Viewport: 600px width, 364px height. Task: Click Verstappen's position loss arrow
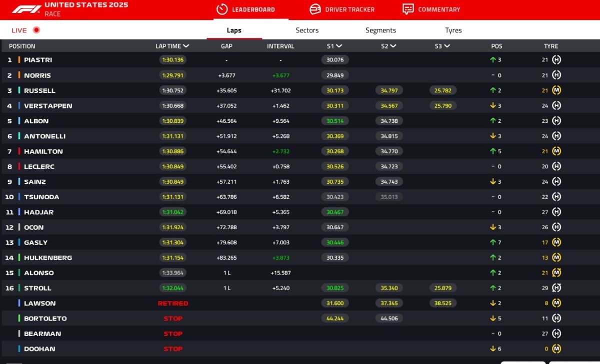pyautogui.click(x=492, y=106)
